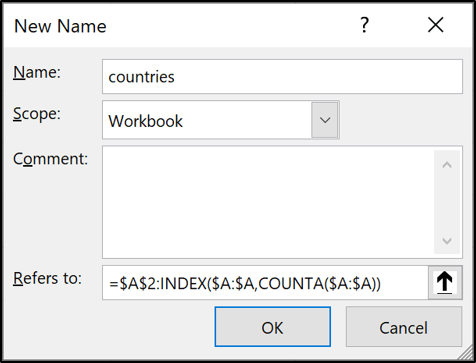Click the Refers to: label
Image resolution: width=476 pixels, height=363 pixels.
tap(47, 278)
